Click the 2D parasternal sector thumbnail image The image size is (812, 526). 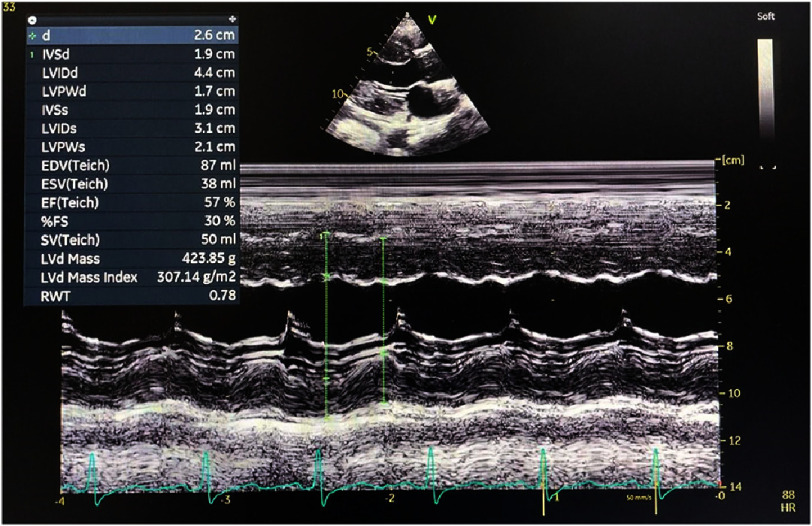coord(408,84)
